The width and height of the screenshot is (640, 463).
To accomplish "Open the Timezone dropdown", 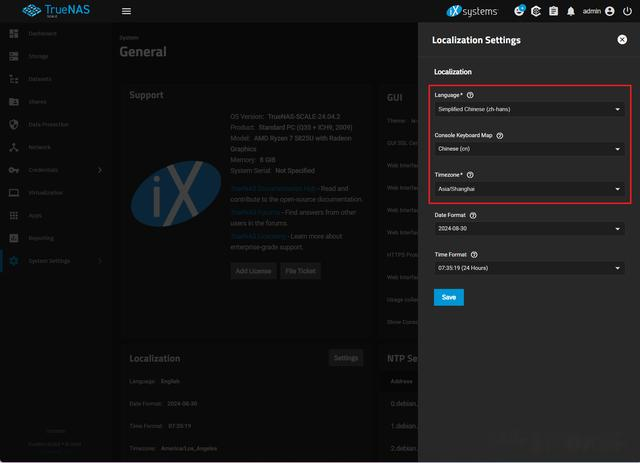I will tap(529, 189).
